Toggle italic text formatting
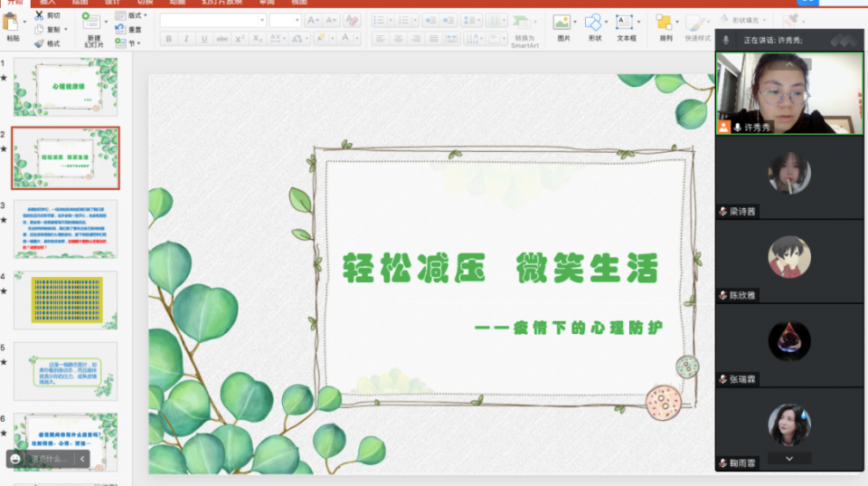 pyautogui.click(x=186, y=39)
